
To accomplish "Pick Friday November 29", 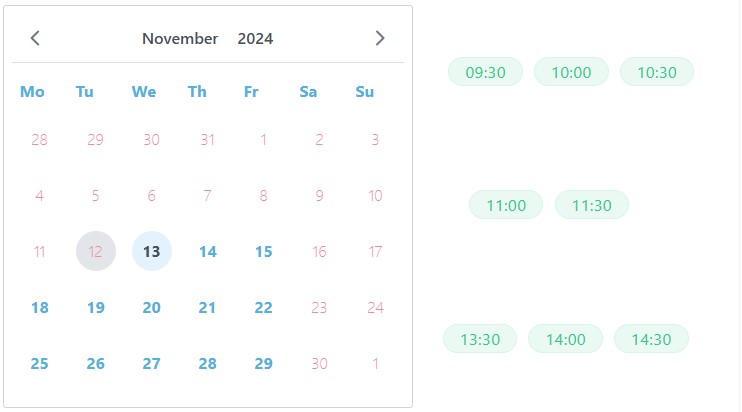I will (x=264, y=364).
